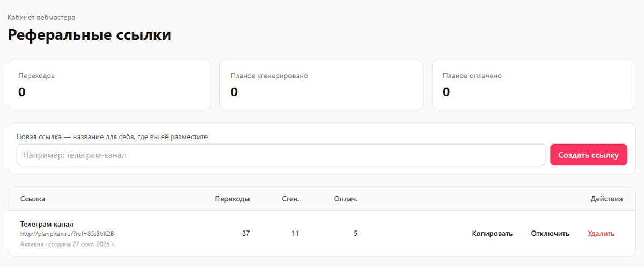Click the 'Активна · создана 27 сент. 2026 г.' status
The height and width of the screenshot is (267, 644).
coord(68,244)
